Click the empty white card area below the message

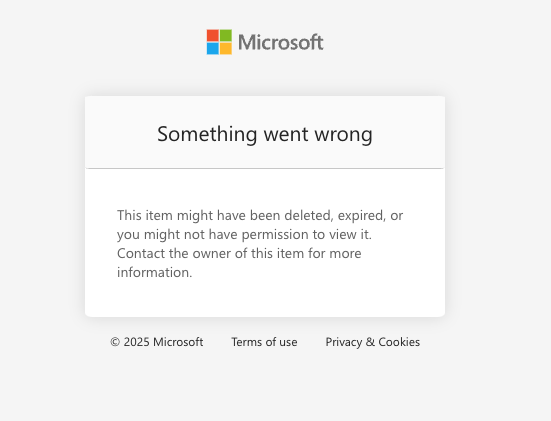pyautogui.click(x=265, y=299)
